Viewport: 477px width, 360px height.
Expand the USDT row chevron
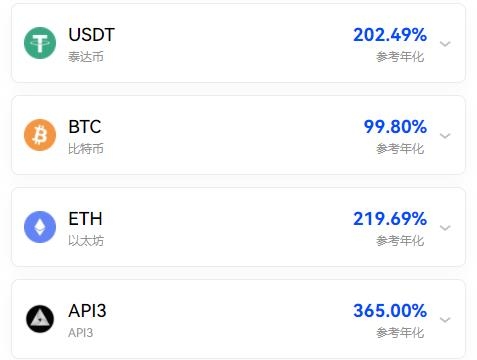point(445,44)
